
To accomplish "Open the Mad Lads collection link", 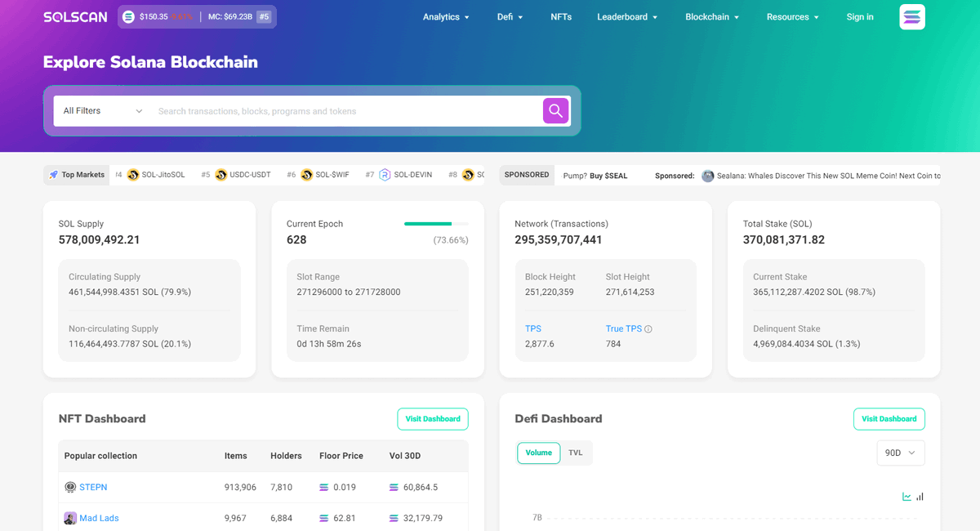I will 99,519.
